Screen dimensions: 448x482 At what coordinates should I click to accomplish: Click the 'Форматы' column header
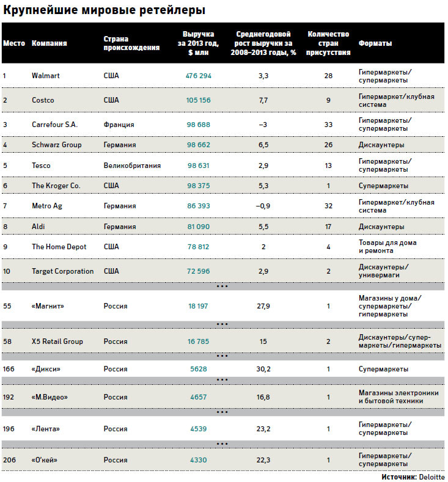click(375, 43)
